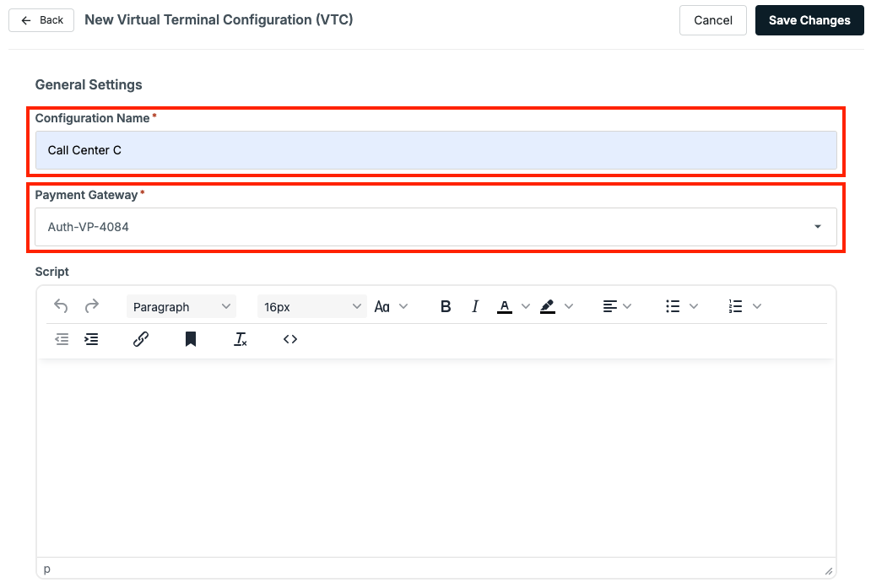Open the HTML code view
The width and height of the screenshot is (871, 588).
click(290, 338)
